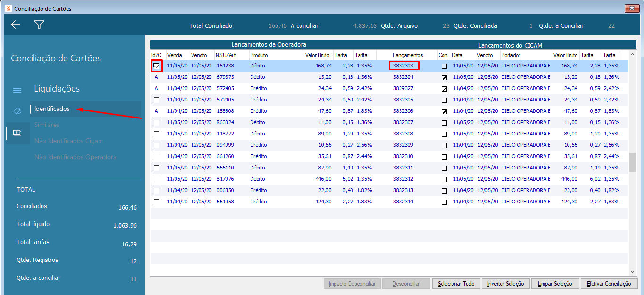Toggle the hamburger menu icon in sidebar
This screenshot has width=644, height=295.
tap(17, 90)
